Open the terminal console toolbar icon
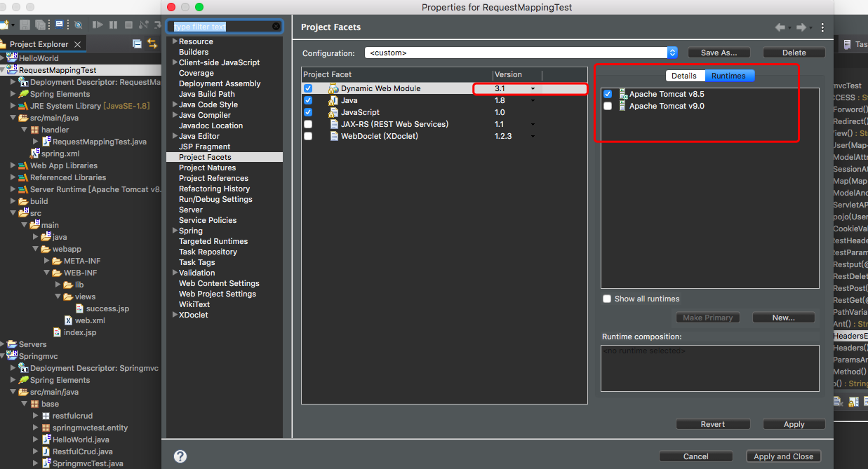Viewport: 868px width, 469px height. point(60,25)
